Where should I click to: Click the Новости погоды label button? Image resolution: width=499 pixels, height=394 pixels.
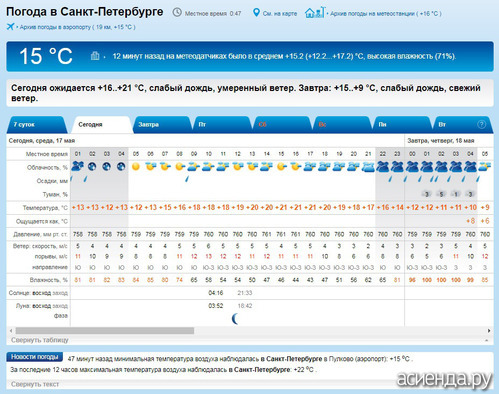[35, 357]
